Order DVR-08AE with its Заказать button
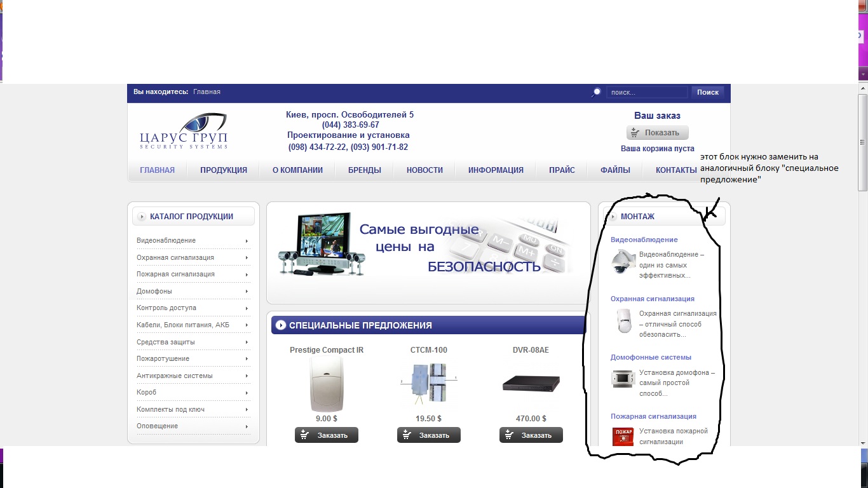This screenshot has width=868, height=488. (531, 435)
